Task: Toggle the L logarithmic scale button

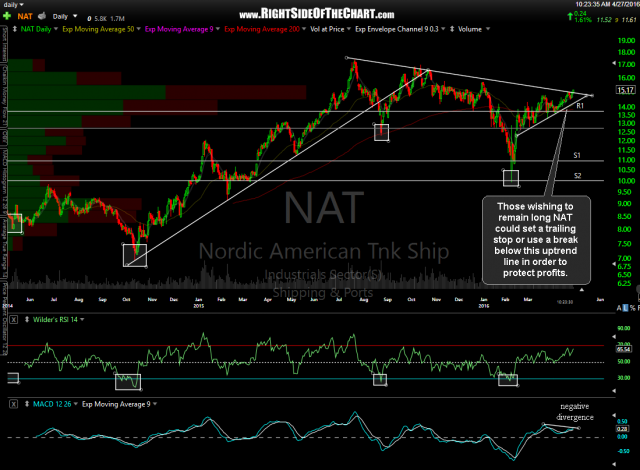Action: (625, 308)
